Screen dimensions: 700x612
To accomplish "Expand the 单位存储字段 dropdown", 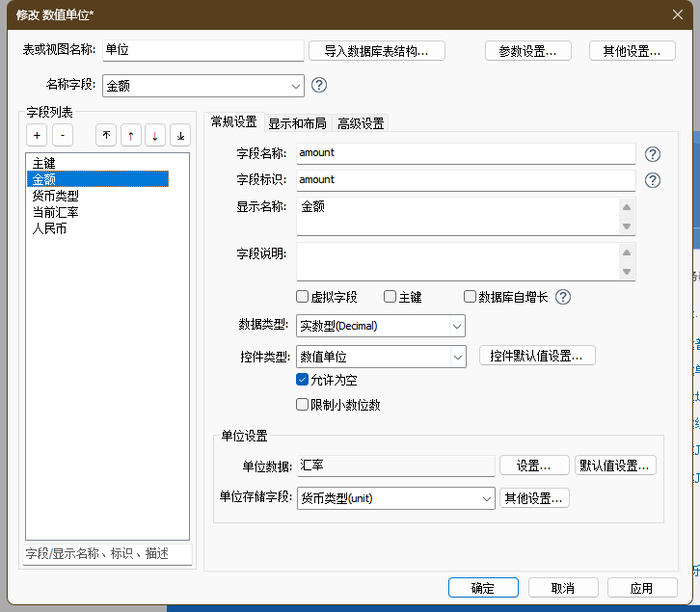I will point(485,498).
